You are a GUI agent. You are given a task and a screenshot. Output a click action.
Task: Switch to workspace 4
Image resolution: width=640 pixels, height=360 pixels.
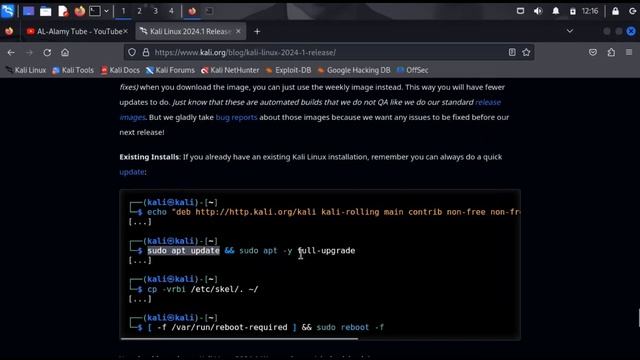(171, 11)
